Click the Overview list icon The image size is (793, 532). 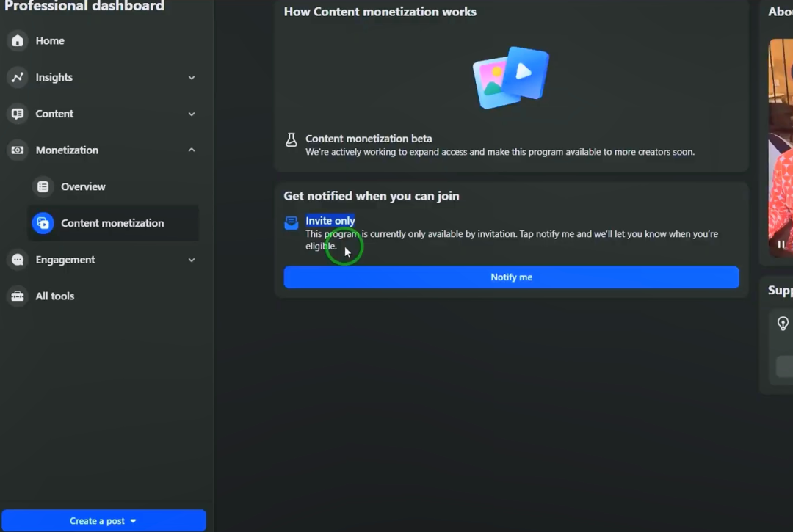coord(43,186)
